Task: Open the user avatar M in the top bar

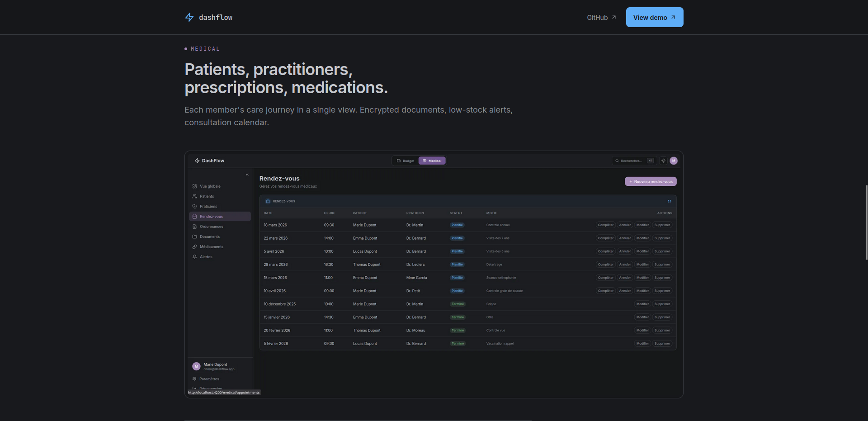Action: pos(674,161)
